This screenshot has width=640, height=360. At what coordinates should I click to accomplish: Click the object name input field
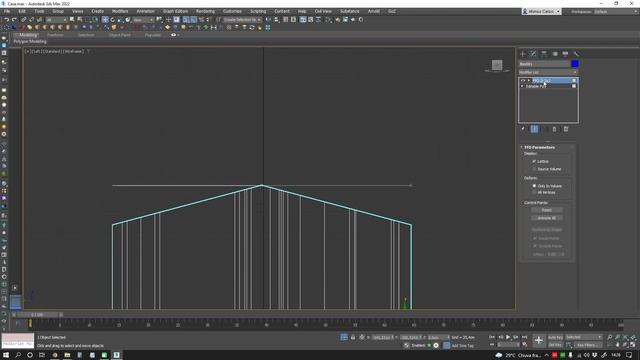click(544, 64)
